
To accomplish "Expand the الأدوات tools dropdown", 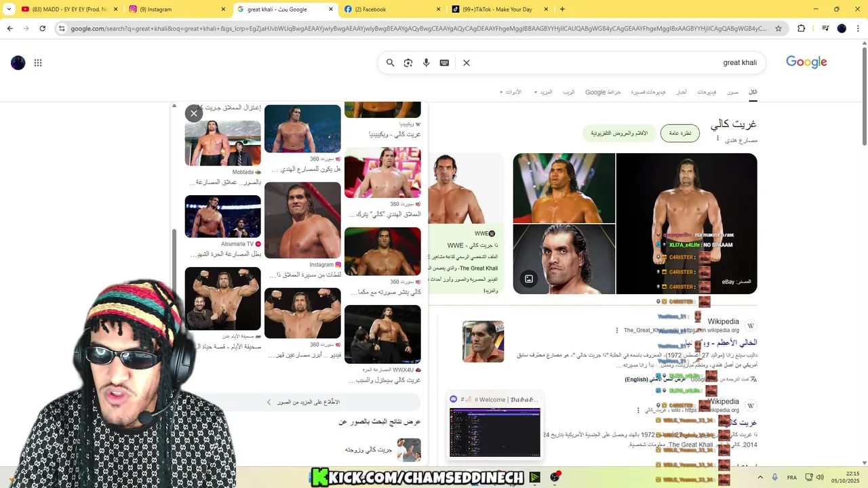I will [511, 92].
